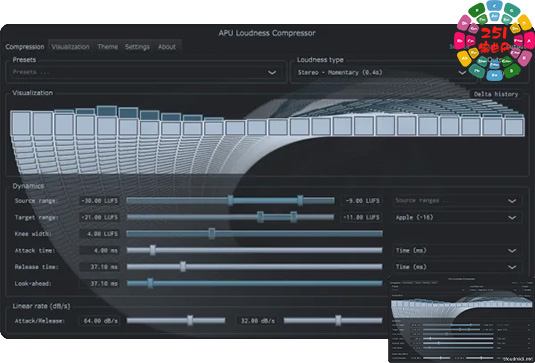Open the Apple (-16) target preset dropdown

[x=457, y=217]
